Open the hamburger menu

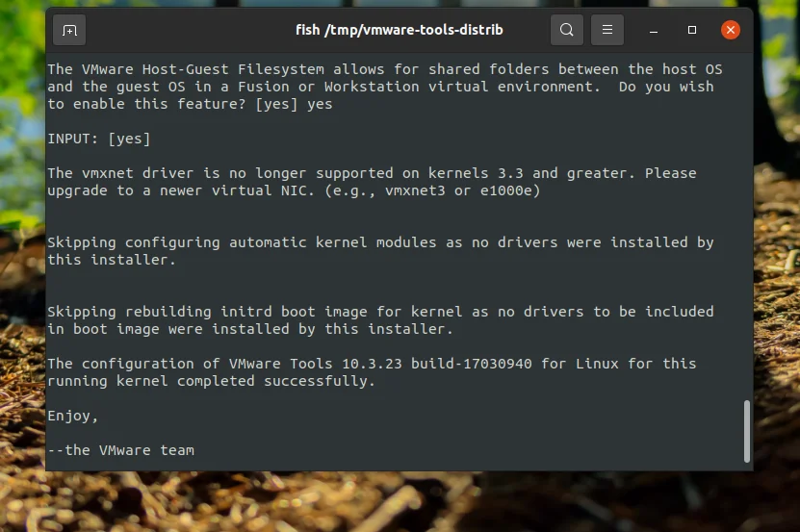607,30
